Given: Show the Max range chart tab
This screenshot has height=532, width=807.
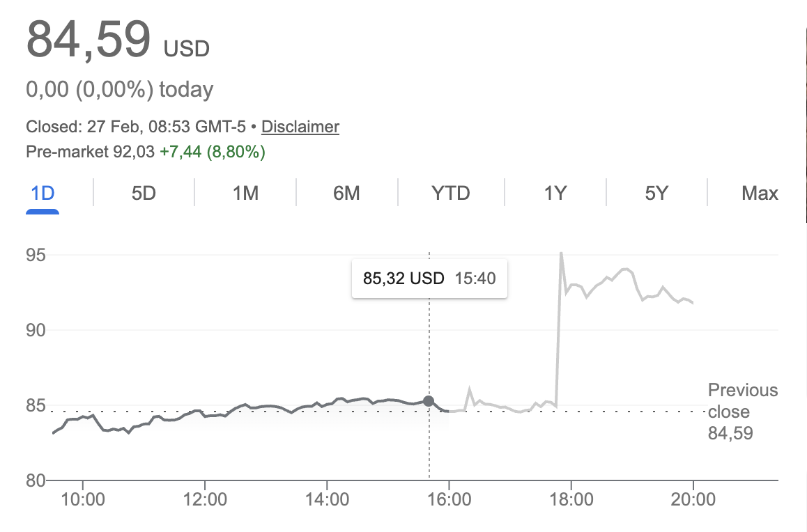Looking at the screenshot, I should tap(760, 193).
